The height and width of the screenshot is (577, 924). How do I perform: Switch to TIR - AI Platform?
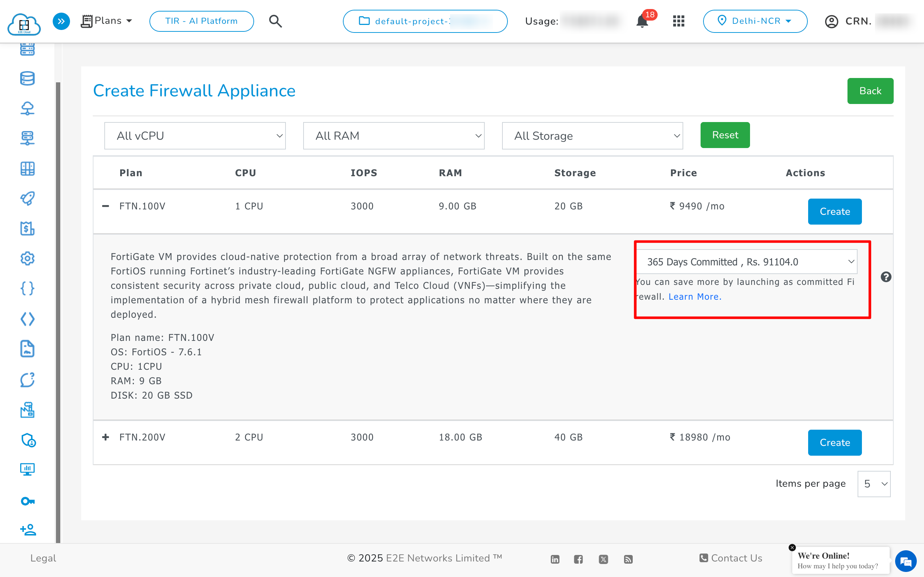(201, 21)
